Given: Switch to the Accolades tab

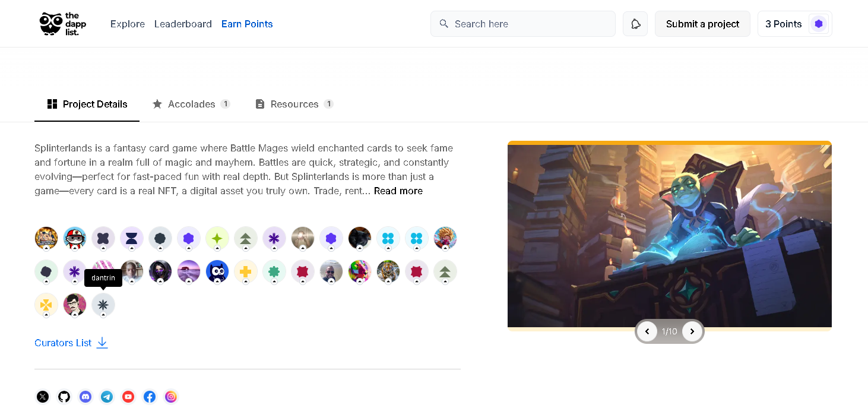Looking at the screenshot, I should [x=191, y=104].
